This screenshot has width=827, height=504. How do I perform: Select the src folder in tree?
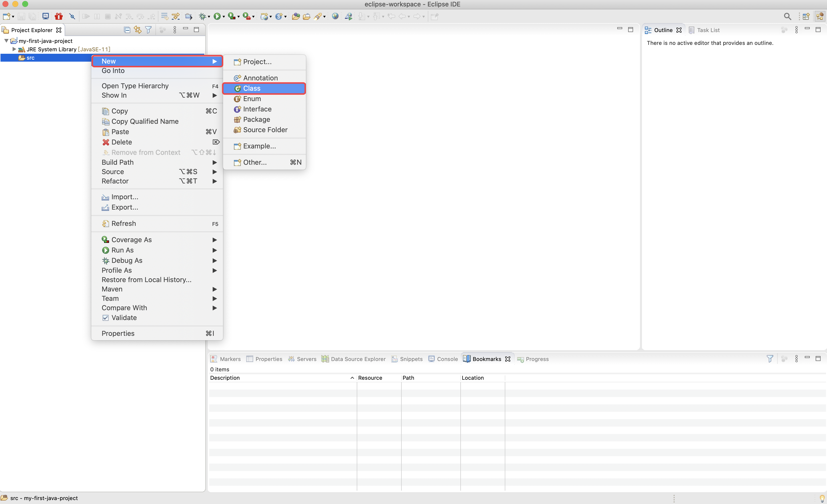pyautogui.click(x=30, y=58)
